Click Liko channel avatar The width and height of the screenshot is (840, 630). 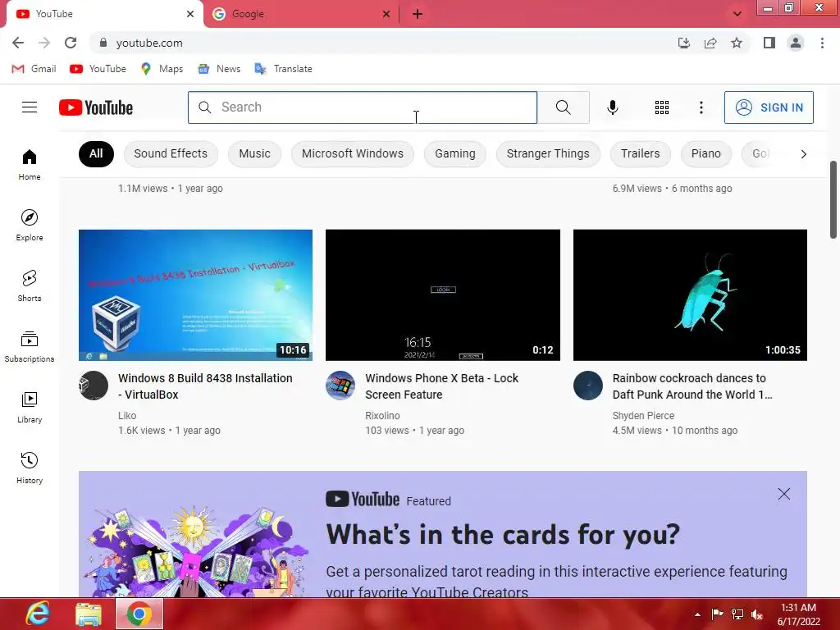94,386
